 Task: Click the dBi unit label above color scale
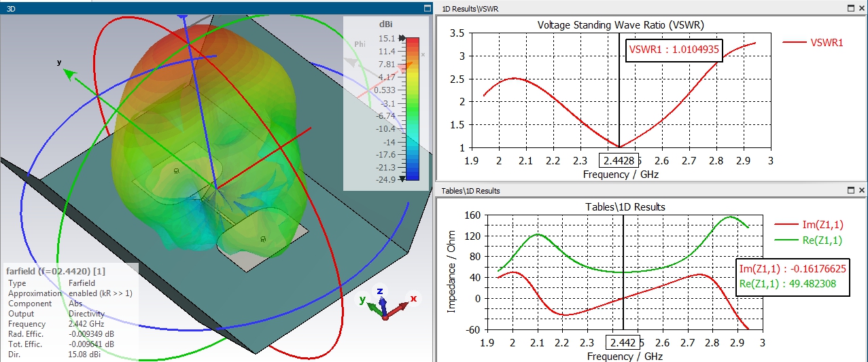[385, 24]
